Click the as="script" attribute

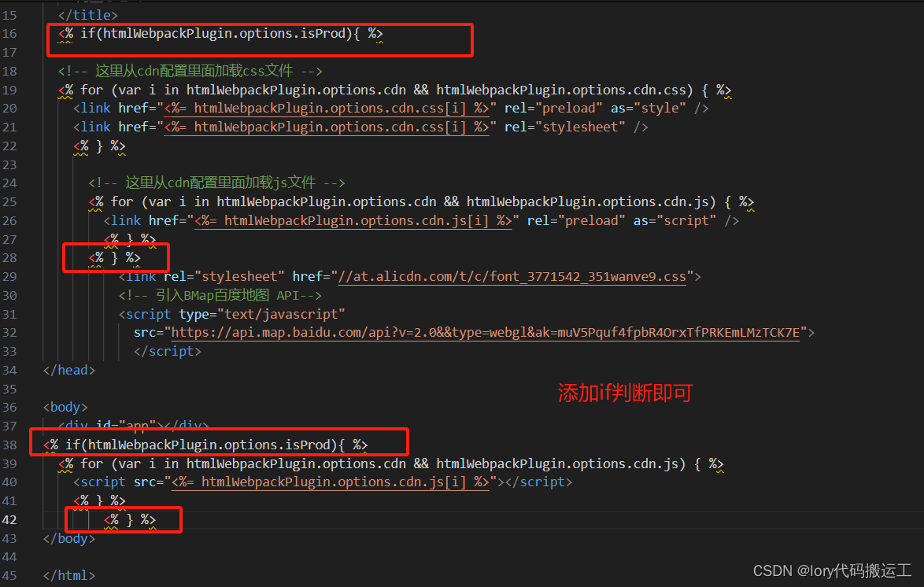[675, 221]
